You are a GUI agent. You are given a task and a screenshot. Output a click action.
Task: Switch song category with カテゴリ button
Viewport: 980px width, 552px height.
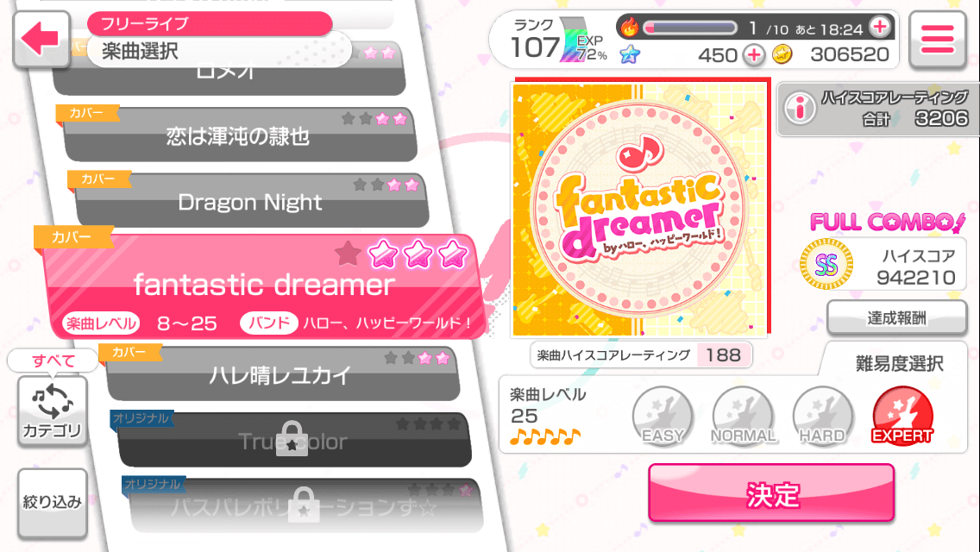53,411
